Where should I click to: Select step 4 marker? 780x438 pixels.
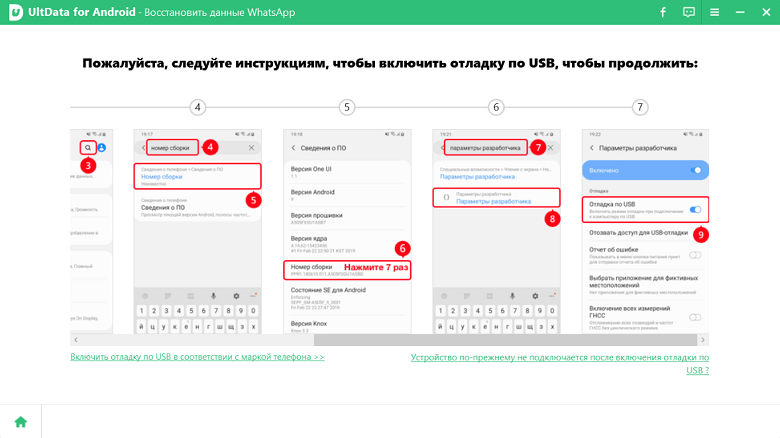pyautogui.click(x=197, y=107)
